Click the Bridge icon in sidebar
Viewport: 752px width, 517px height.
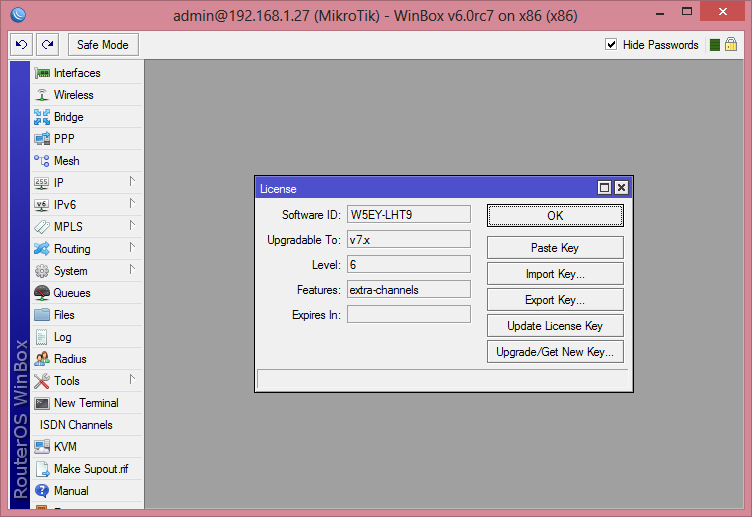pos(42,117)
